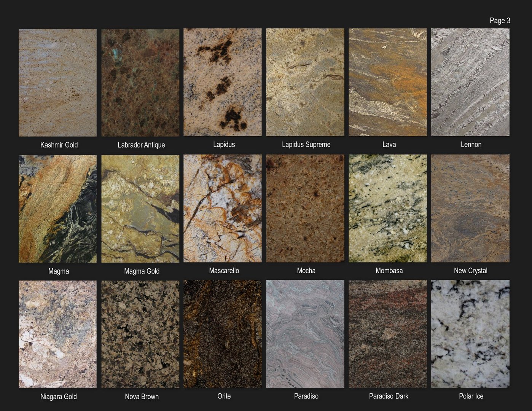The image size is (532, 411).
Task: Click the 'Paradiso' caption text
Action: (x=306, y=396)
